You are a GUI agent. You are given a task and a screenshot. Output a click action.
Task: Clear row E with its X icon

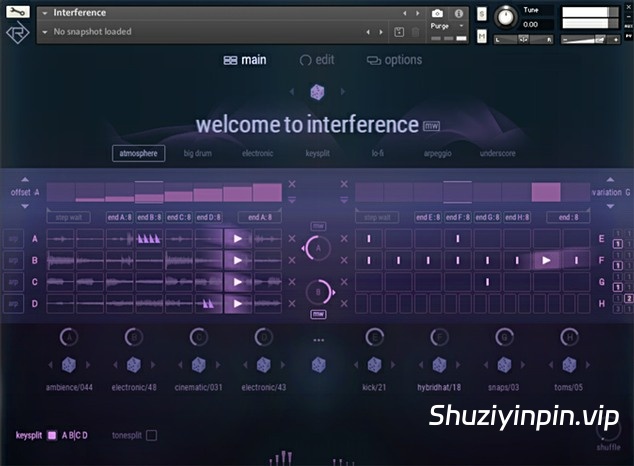tap(344, 238)
